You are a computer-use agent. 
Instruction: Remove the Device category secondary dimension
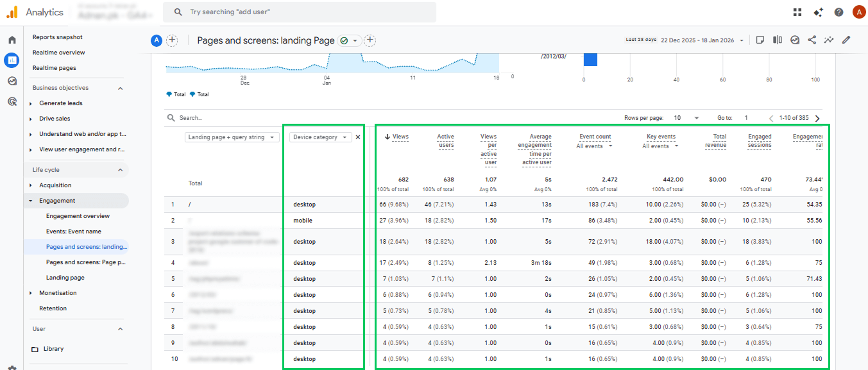coord(358,137)
